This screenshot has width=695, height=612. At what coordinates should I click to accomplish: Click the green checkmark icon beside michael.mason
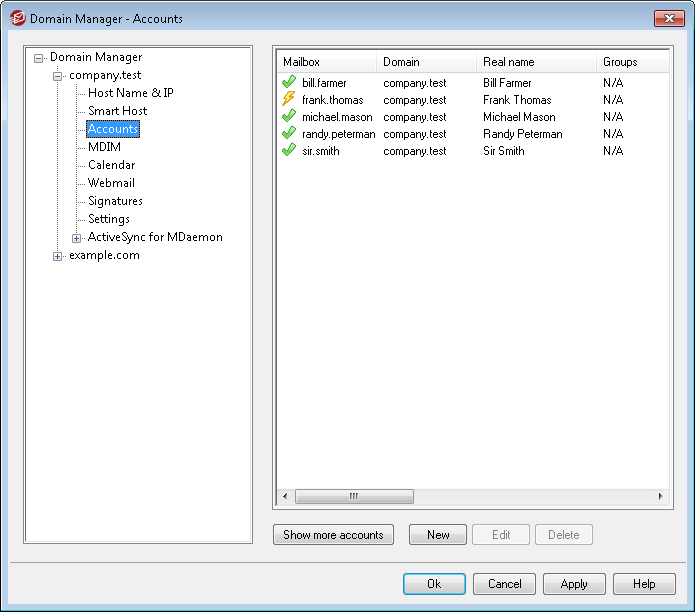pyautogui.click(x=289, y=117)
